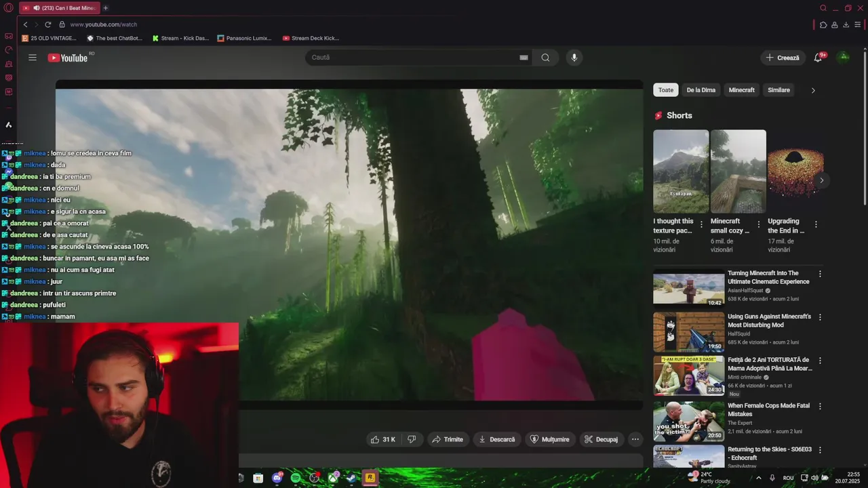Open the browser downloads icon
Image resolution: width=868 pixels, height=488 pixels.
pyautogui.click(x=846, y=24)
